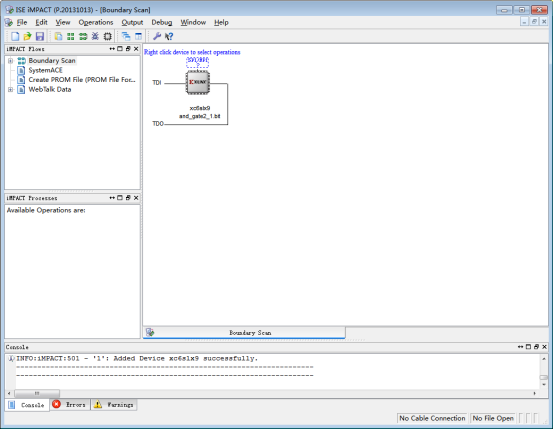Screen dimensions: 554x429
Task: Float the Console panel
Action: coord(536,347)
